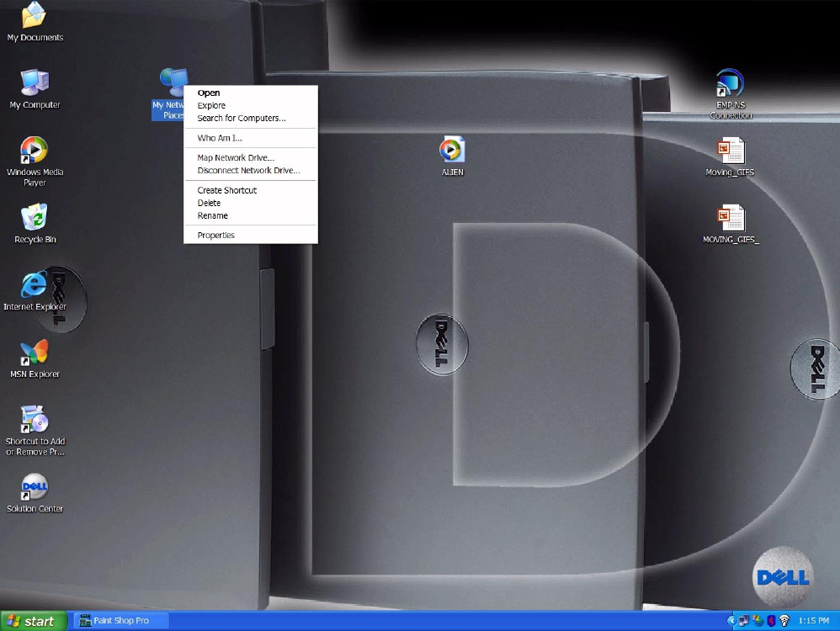Image resolution: width=840 pixels, height=631 pixels.
Task: Click the wireless network tray icon
Action: pos(784,620)
